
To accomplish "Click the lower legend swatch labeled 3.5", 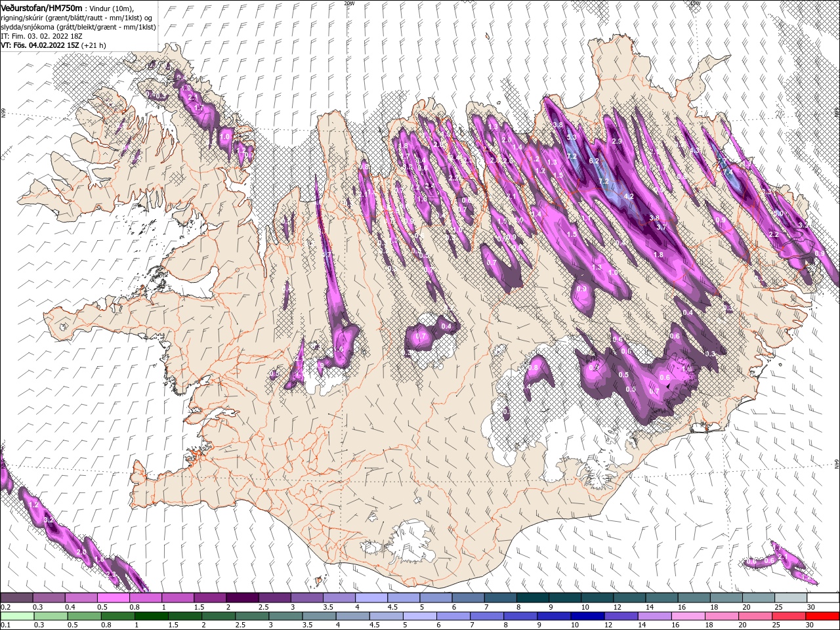I will tap(319, 616).
